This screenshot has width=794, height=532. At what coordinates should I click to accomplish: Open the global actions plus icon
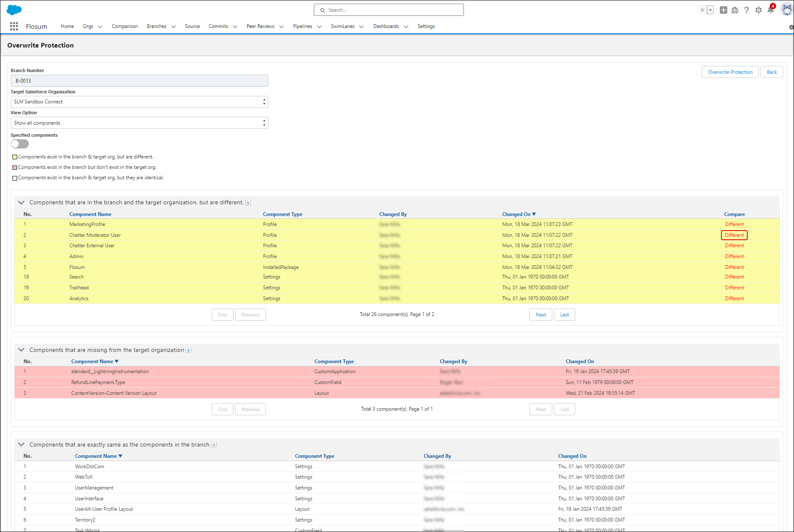tap(724, 10)
